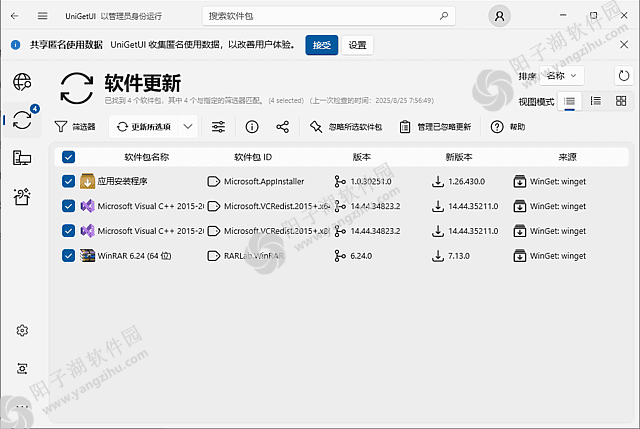Sort by 版本 column header
Screen dimensions: 640x429
coord(362,157)
